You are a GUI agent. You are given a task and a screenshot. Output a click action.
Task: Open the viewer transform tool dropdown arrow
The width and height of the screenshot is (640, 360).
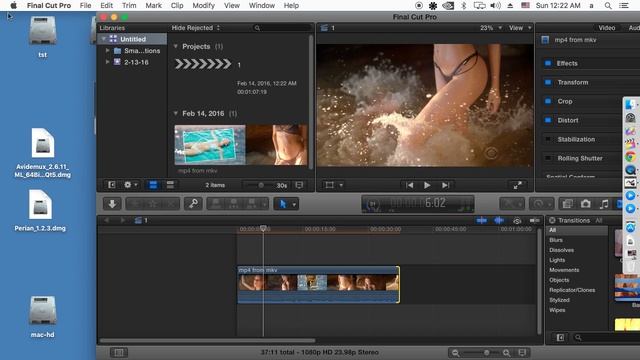(x=341, y=185)
